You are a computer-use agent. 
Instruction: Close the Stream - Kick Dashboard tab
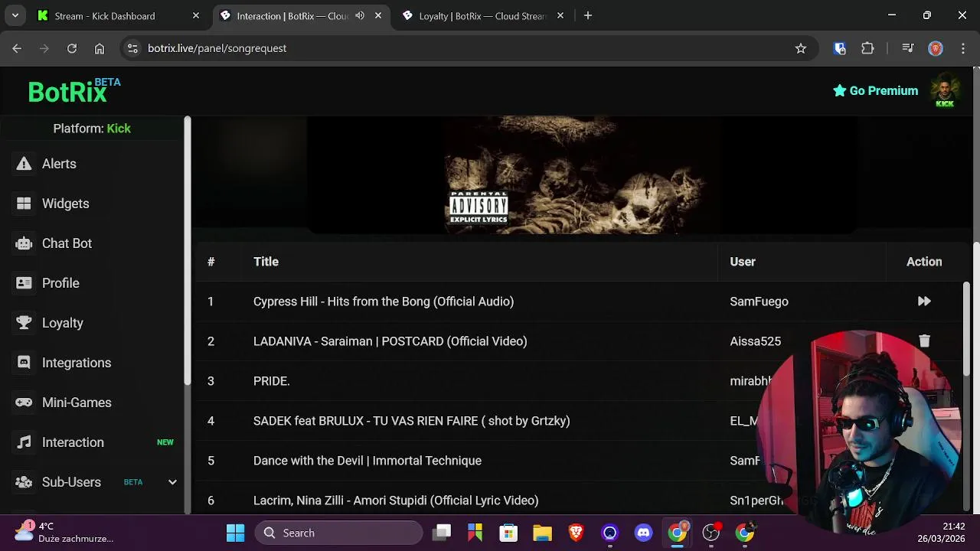(x=196, y=15)
